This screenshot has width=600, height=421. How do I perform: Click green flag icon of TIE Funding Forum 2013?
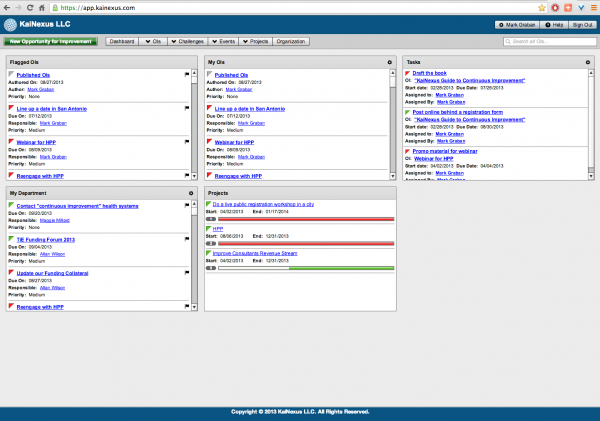[11, 239]
